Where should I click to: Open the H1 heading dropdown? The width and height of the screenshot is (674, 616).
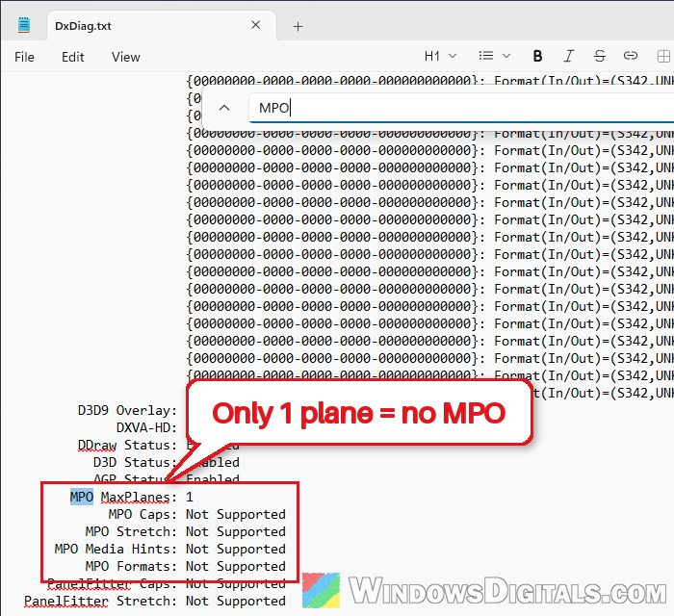click(440, 56)
